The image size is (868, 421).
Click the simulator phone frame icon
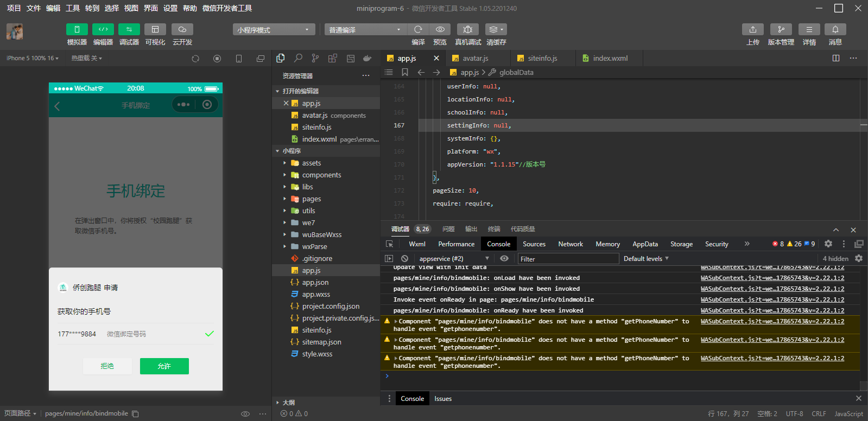click(239, 59)
